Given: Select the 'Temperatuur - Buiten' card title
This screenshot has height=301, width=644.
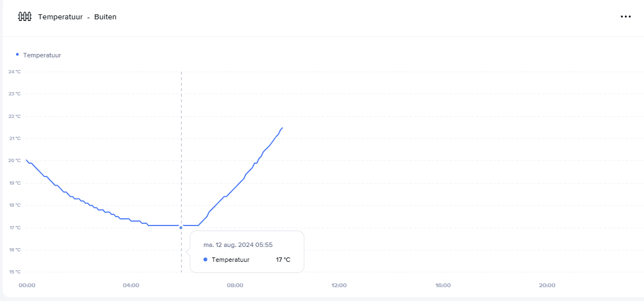Looking at the screenshot, I should coord(77,17).
